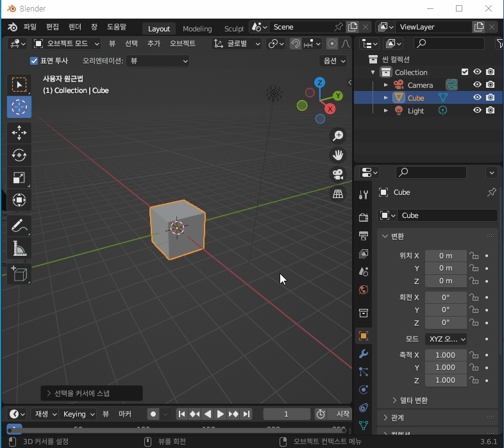The width and height of the screenshot is (504, 448).
Task: Hide the Cube in viewport
Action: pos(477,97)
